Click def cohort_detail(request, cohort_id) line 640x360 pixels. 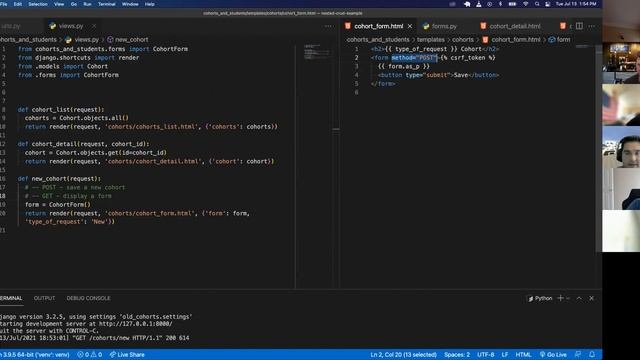click(84, 144)
